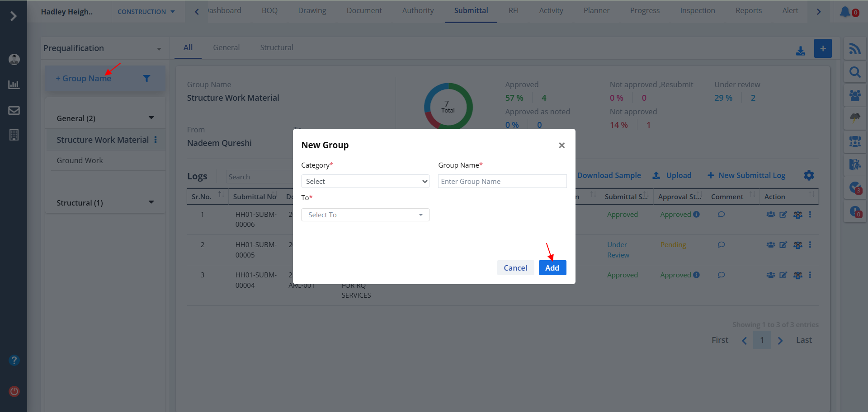Collapse the General (2) group
868x412 pixels.
click(151, 118)
